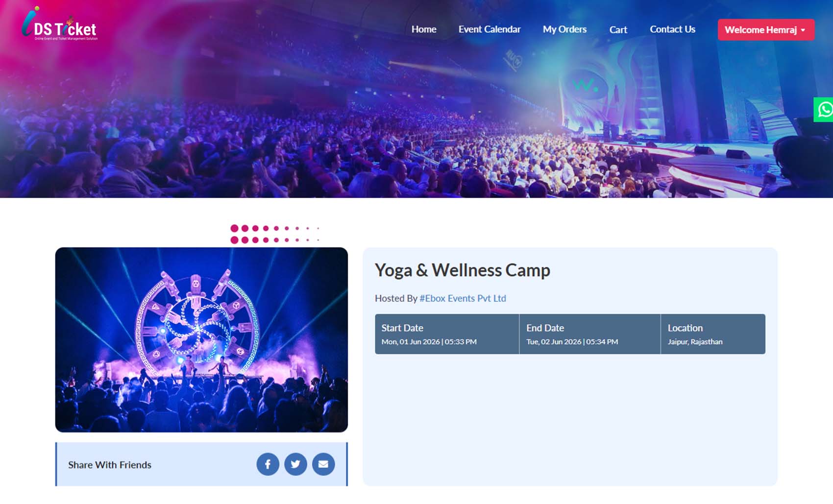Share event on Facebook icon
The width and height of the screenshot is (833, 504).
268,464
